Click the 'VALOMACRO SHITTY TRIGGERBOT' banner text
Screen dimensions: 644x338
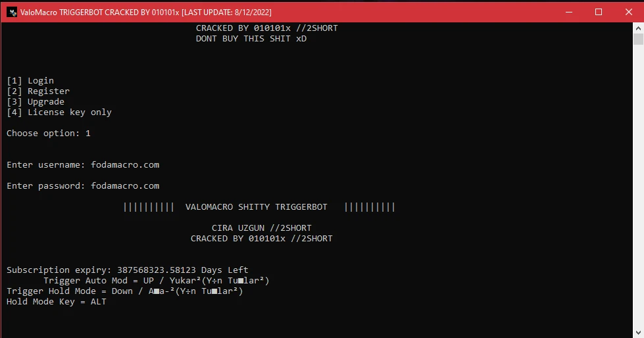257,207
